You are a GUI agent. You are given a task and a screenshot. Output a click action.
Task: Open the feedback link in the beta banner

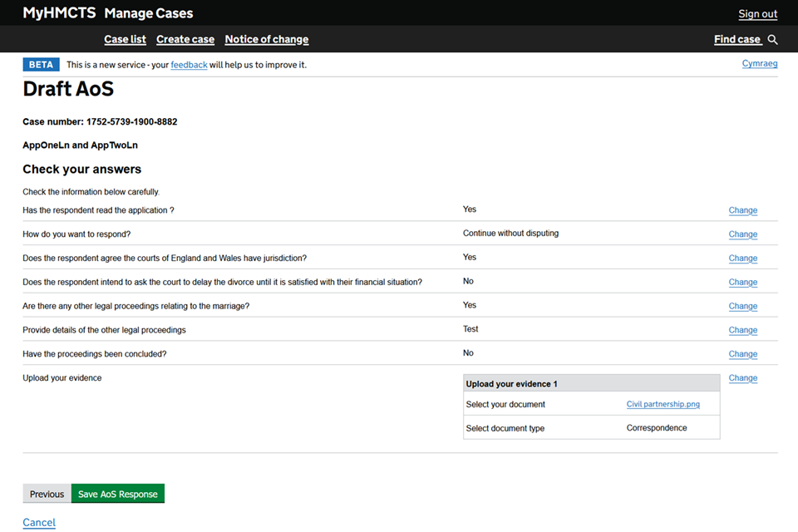pos(189,65)
